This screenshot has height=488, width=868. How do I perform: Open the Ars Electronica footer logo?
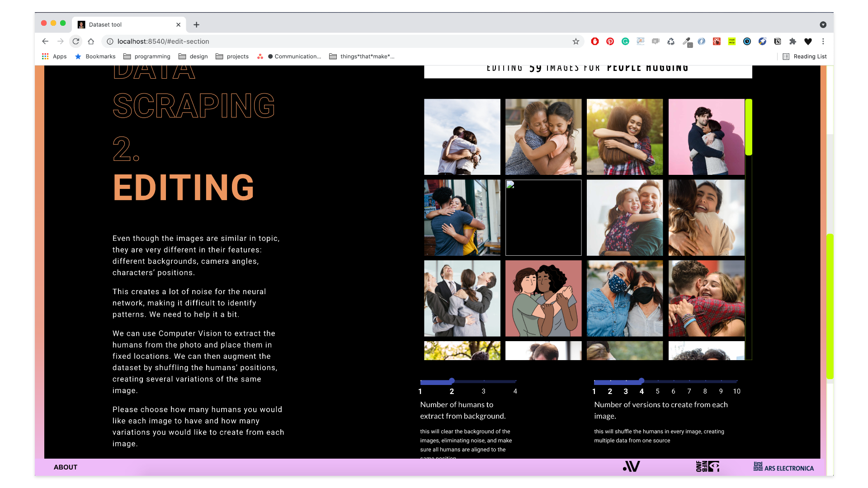(783, 467)
